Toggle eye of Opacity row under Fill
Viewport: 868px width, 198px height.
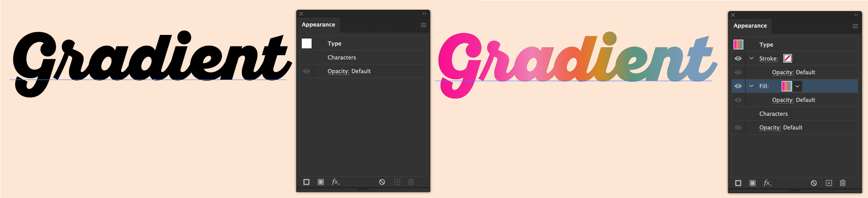coord(738,100)
